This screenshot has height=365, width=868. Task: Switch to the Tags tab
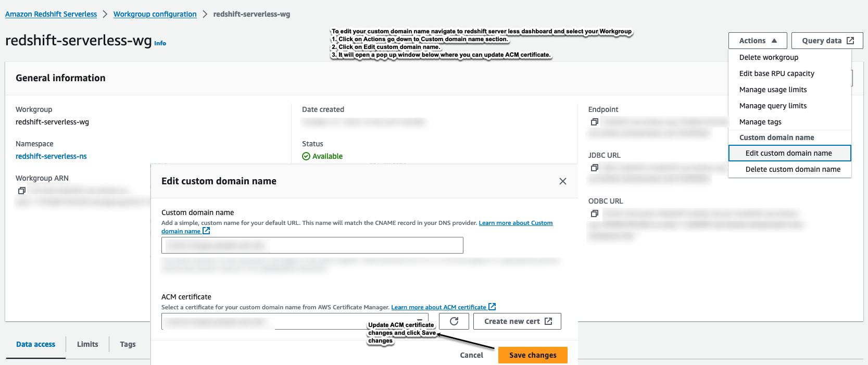[x=128, y=344]
